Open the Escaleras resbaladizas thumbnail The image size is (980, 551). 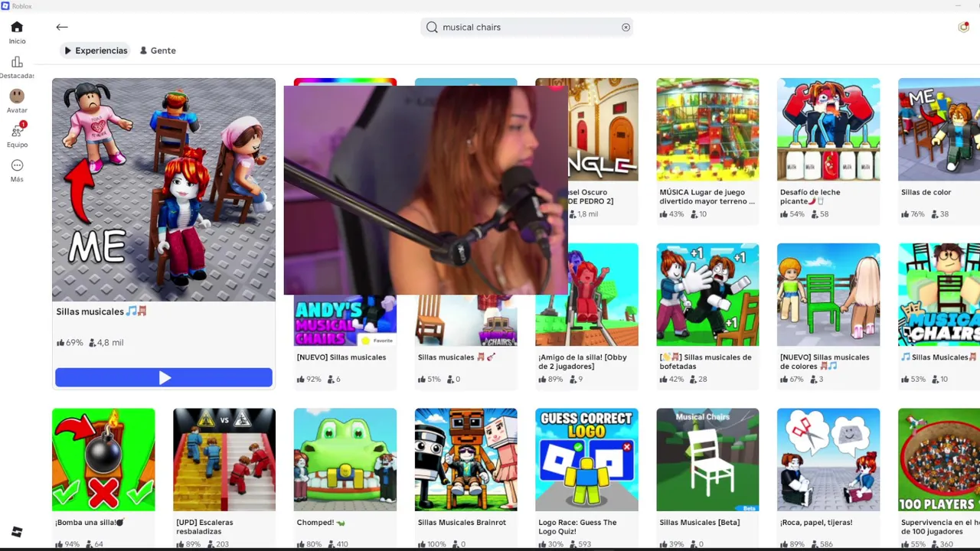pyautogui.click(x=224, y=459)
